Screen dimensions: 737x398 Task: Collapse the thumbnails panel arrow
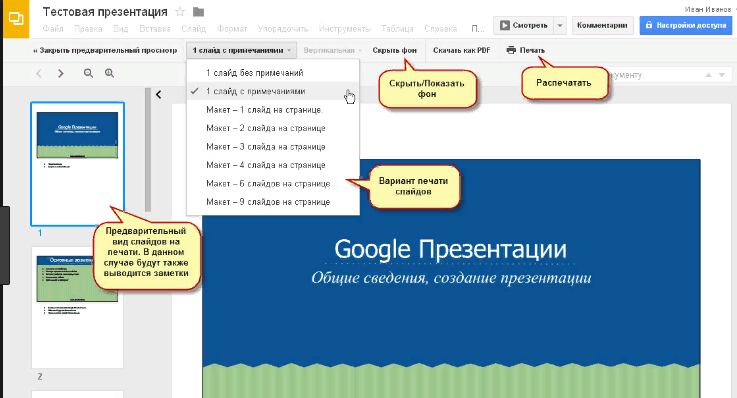click(x=159, y=94)
